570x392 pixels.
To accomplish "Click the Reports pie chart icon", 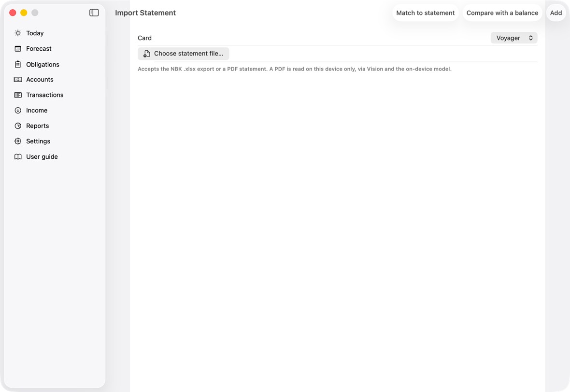I will 18,126.
